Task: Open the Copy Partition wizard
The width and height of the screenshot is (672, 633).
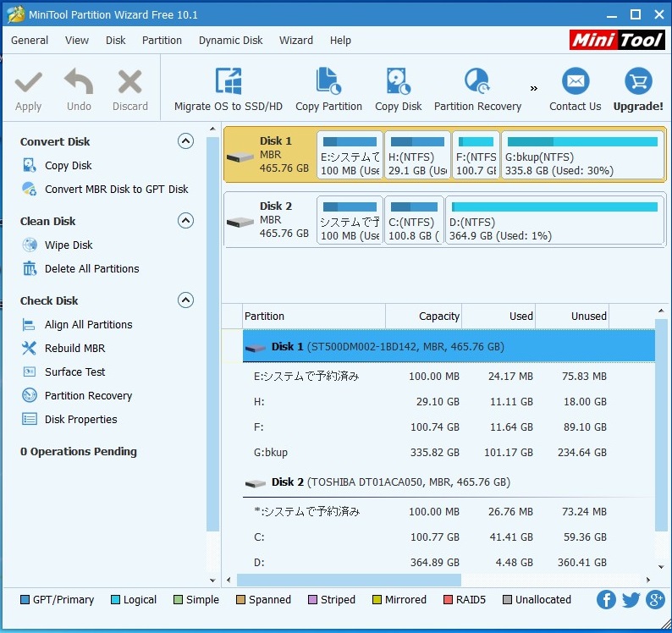Action: click(328, 90)
